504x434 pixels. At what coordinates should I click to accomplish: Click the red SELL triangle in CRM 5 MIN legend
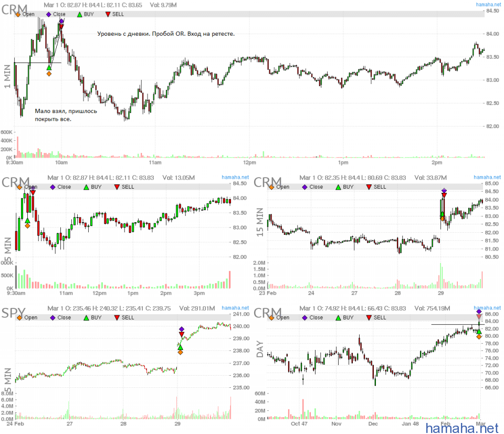[x=117, y=187]
